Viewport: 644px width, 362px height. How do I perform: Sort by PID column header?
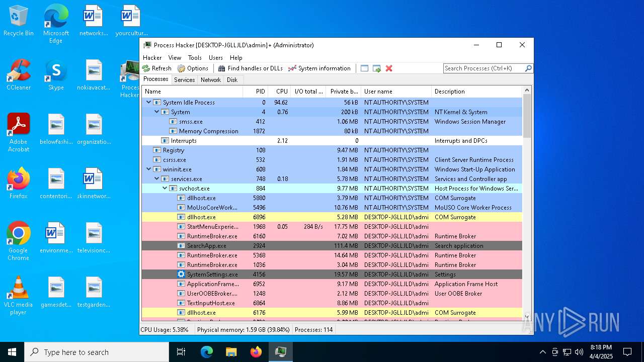pyautogui.click(x=255, y=92)
